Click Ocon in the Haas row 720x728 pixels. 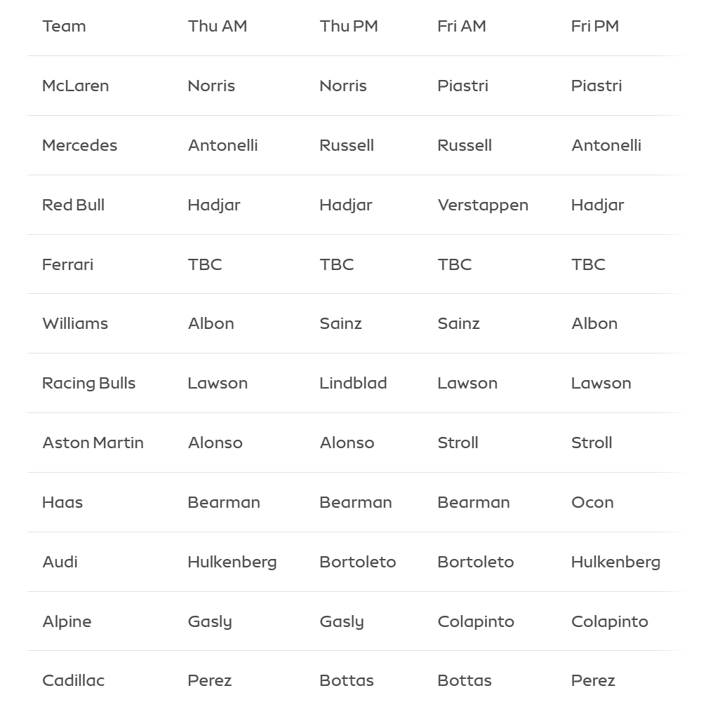[x=592, y=502]
